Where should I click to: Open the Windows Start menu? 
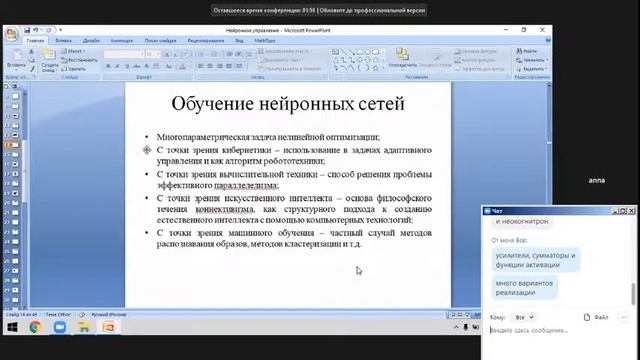(x=12, y=327)
